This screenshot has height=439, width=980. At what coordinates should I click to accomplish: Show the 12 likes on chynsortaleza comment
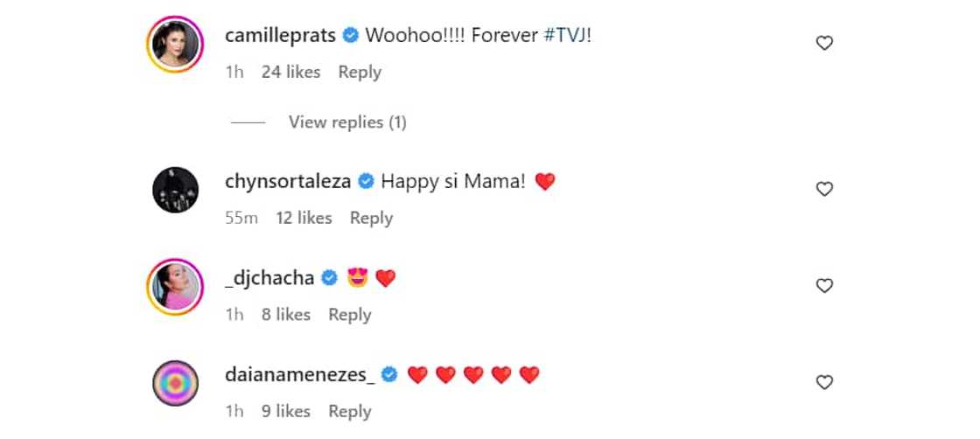[x=304, y=218]
